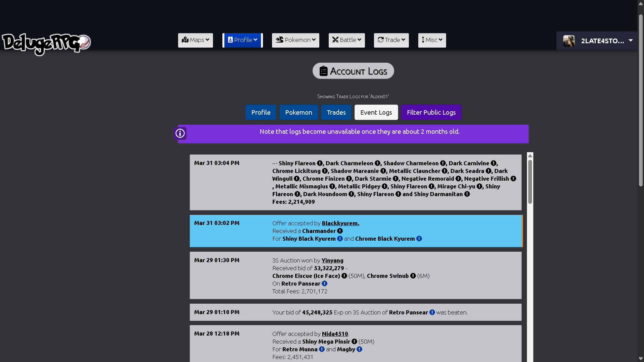
Task: Expand the Maps dropdown menu
Action: tap(196, 40)
